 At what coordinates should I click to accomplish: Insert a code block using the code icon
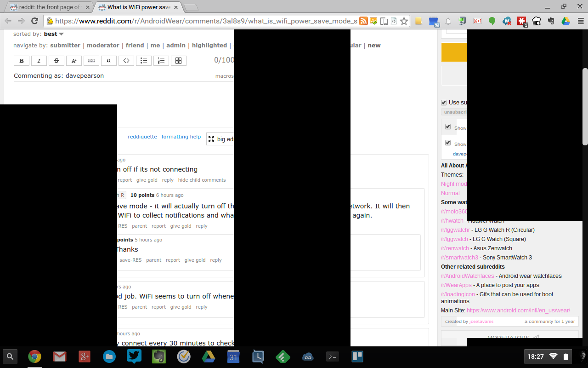pos(126,60)
